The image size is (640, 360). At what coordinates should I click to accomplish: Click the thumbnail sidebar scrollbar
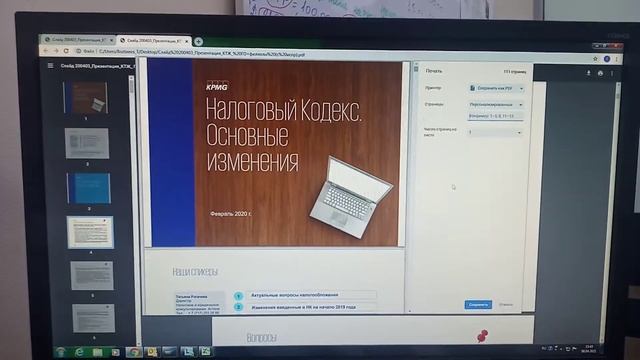click(x=131, y=86)
